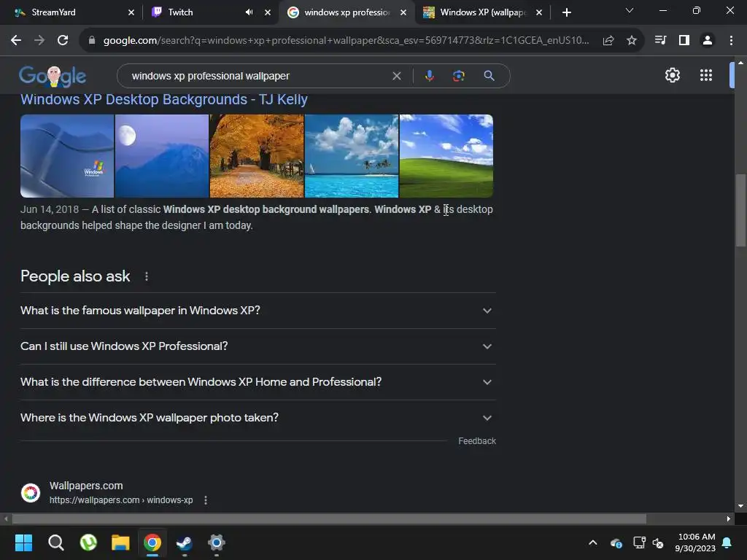Open Google apps grid
The height and width of the screenshot is (560, 747).
[706, 75]
